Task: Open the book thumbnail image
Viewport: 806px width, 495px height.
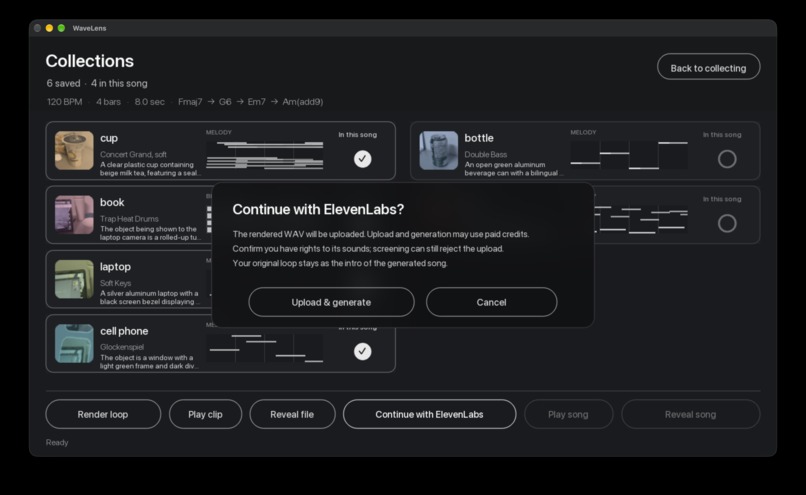Action: coord(74,215)
